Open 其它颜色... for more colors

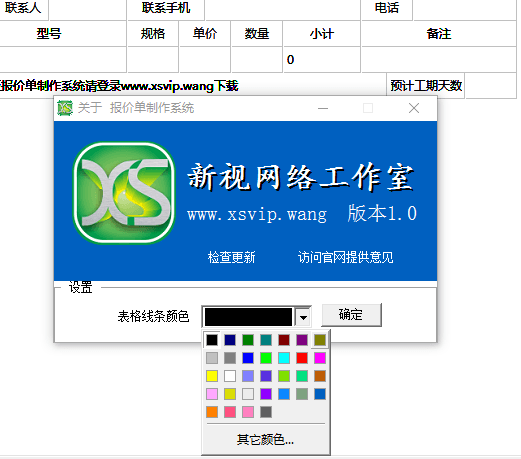(265, 440)
